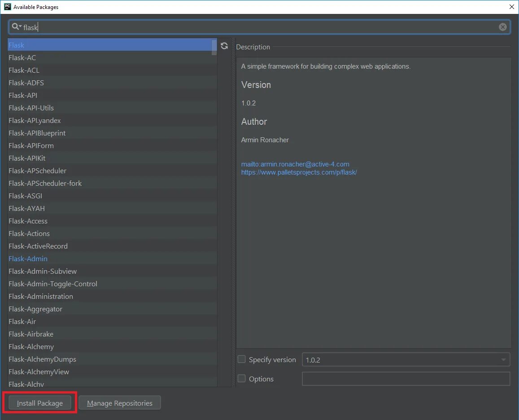Select the Flask-ACL package
Screen dimensions: 519x420
coord(112,70)
